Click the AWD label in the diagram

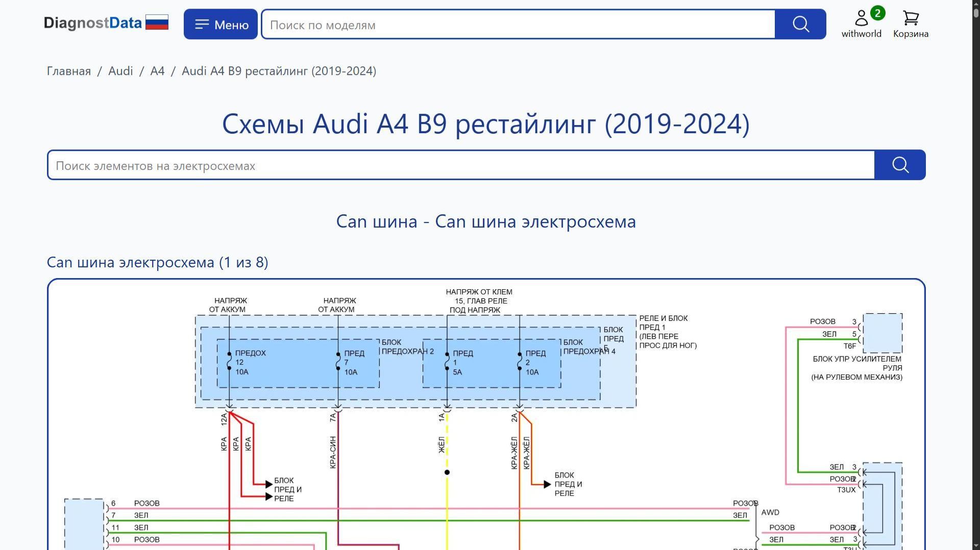pos(770,512)
